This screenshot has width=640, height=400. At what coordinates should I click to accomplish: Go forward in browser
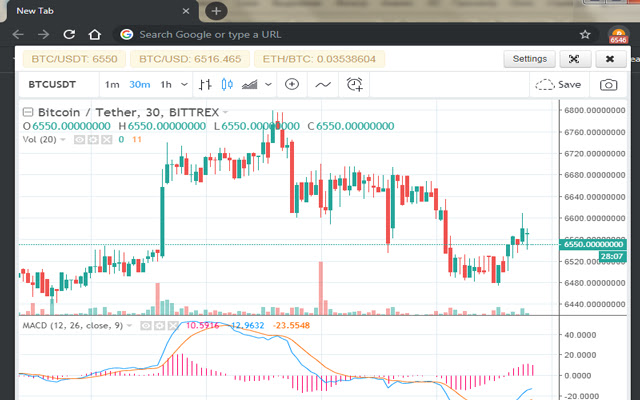(x=43, y=34)
